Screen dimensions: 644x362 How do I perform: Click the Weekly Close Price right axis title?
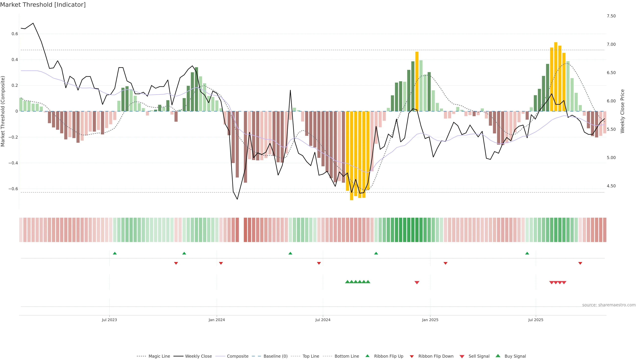click(622, 111)
